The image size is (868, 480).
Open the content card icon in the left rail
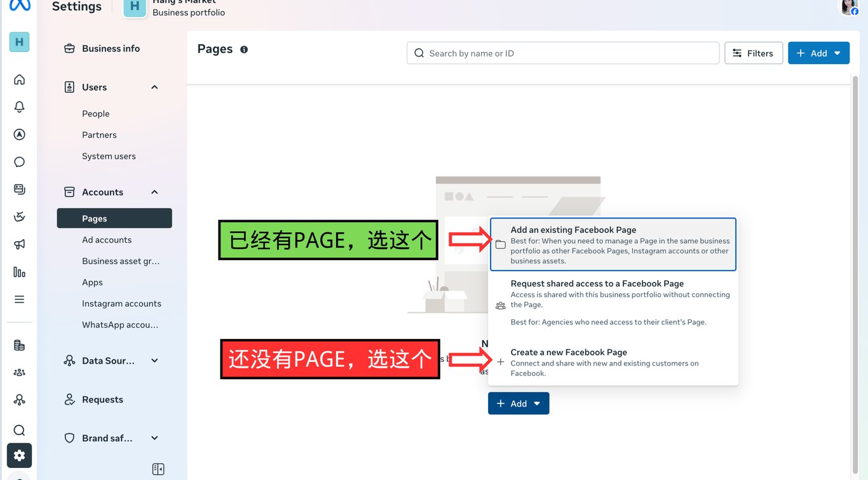[19, 189]
